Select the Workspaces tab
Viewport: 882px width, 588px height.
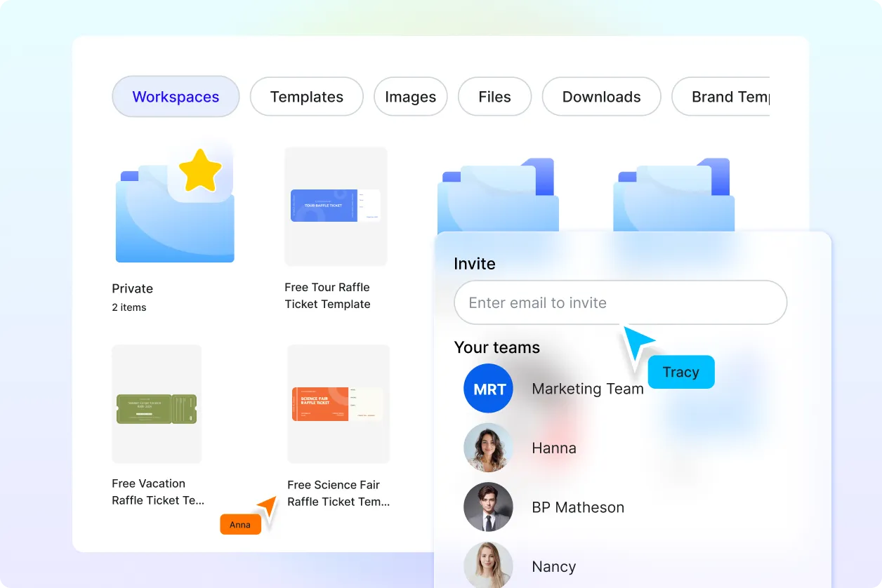[x=176, y=96]
